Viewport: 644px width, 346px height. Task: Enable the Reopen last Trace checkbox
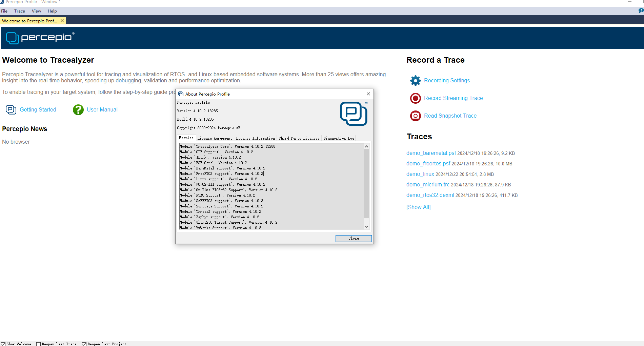pyautogui.click(x=39, y=344)
